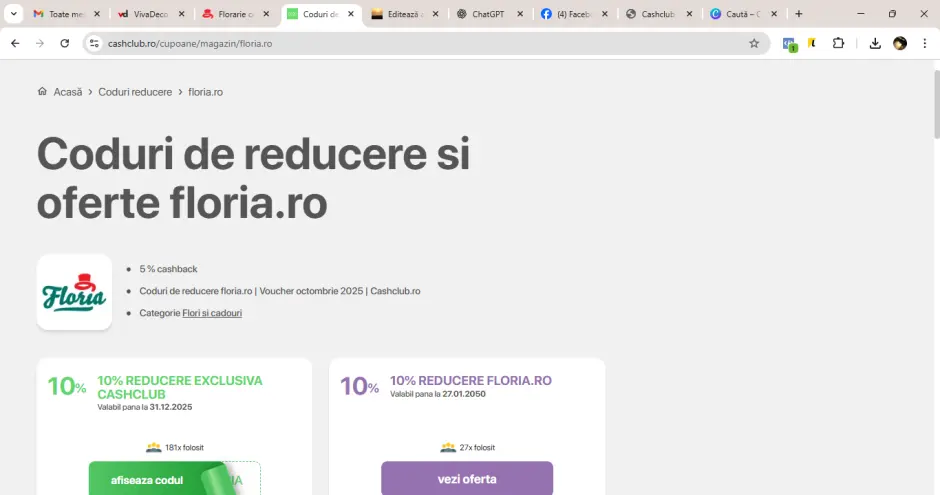Go forward to next page
This screenshot has height=495, width=940.
[40, 43]
